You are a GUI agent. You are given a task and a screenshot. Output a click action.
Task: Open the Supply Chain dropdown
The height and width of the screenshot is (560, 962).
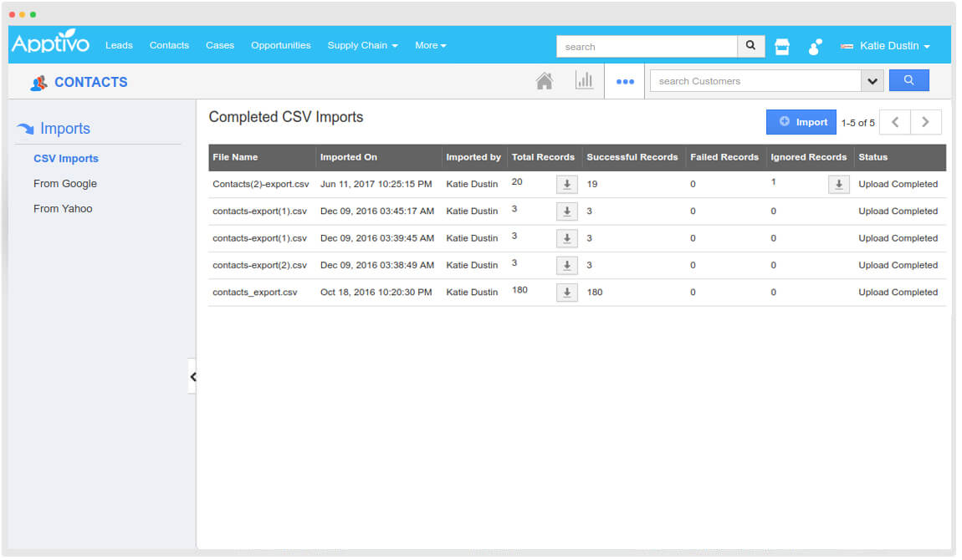pos(362,45)
